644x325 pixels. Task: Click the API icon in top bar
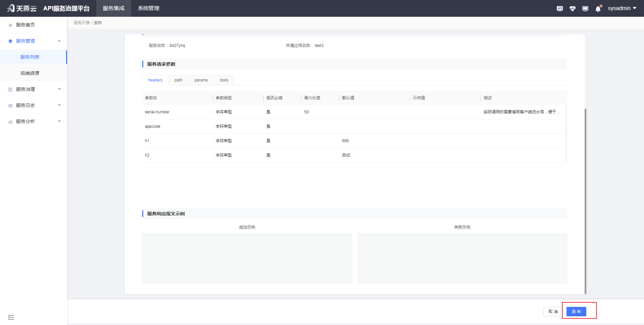(559, 8)
